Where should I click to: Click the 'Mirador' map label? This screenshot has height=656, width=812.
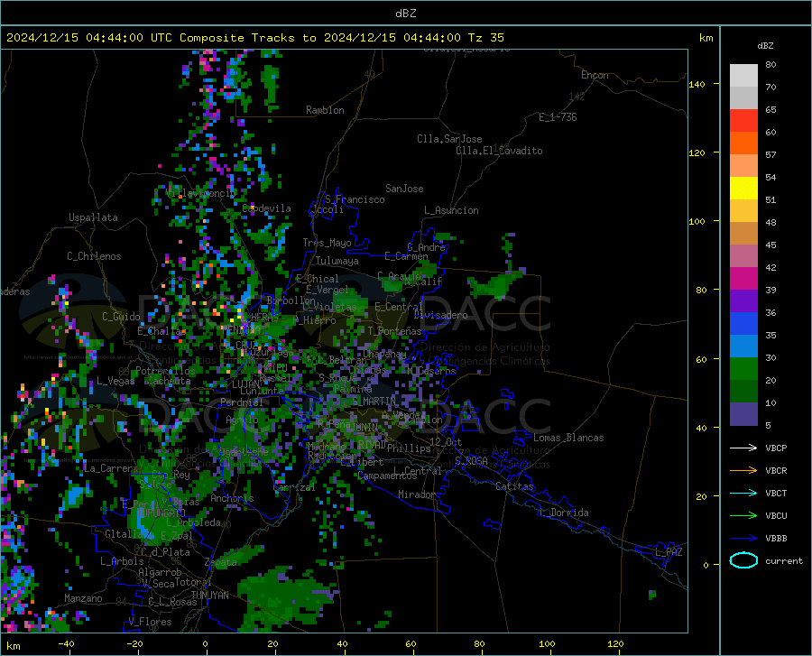[417, 494]
